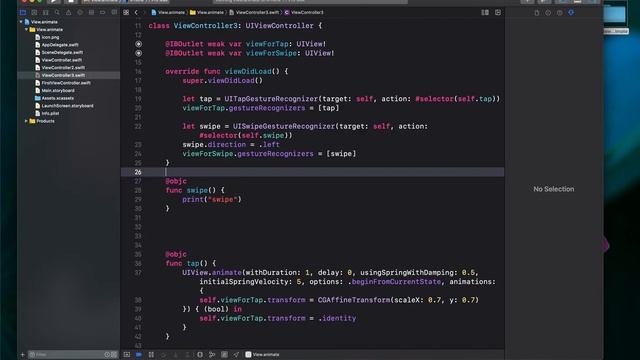The image size is (640, 360).
Task: Click the viewForSwipe outlet connection circle
Action: tap(139, 53)
